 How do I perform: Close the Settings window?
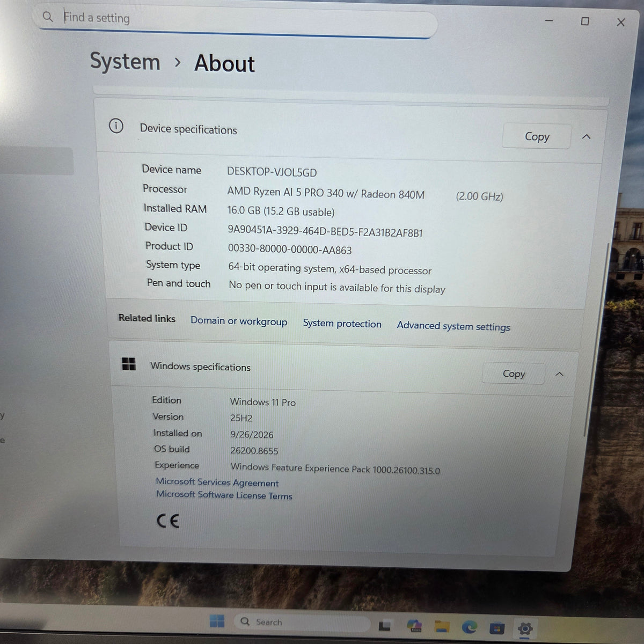(621, 22)
